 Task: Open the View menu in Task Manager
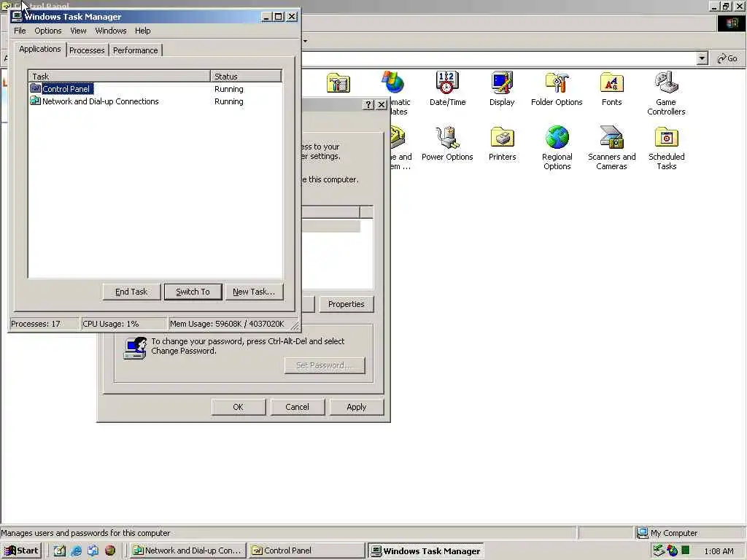[x=78, y=31]
